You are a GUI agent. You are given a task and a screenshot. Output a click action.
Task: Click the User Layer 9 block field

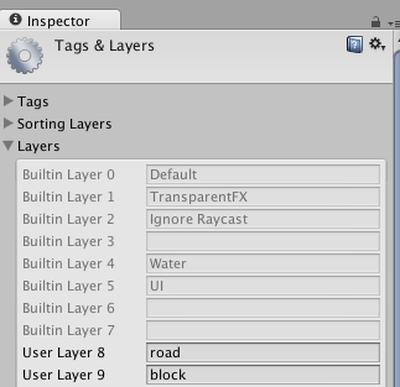(x=263, y=375)
